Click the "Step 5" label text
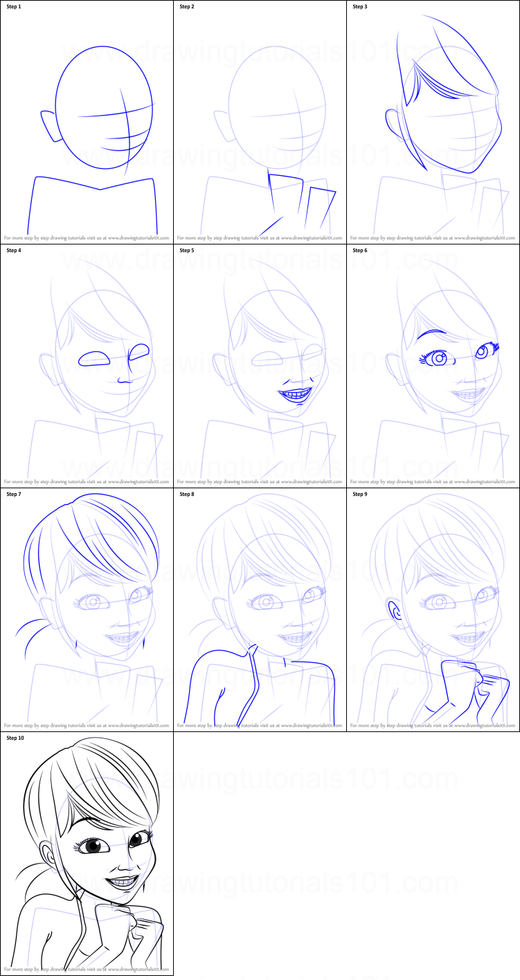This screenshot has height=980, width=520. pyautogui.click(x=187, y=250)
